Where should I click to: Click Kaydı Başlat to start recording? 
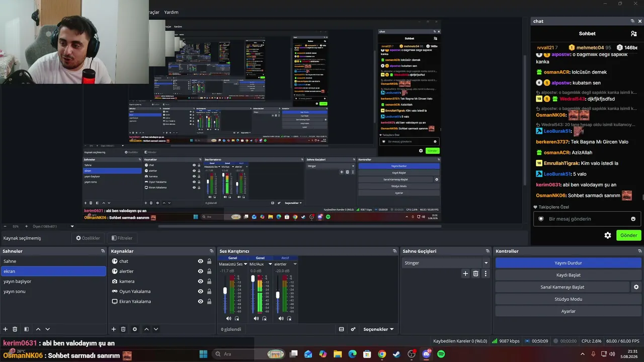[568, 275]
